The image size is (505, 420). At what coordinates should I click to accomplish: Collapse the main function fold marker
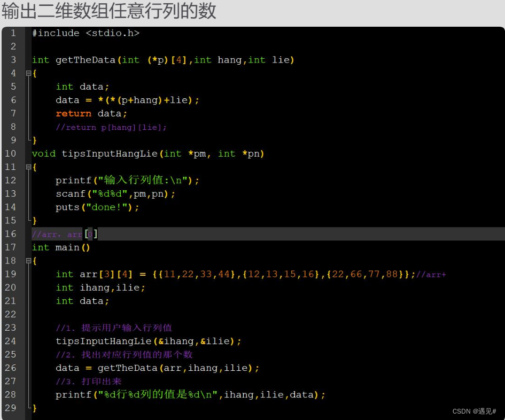tap(28, 261)
